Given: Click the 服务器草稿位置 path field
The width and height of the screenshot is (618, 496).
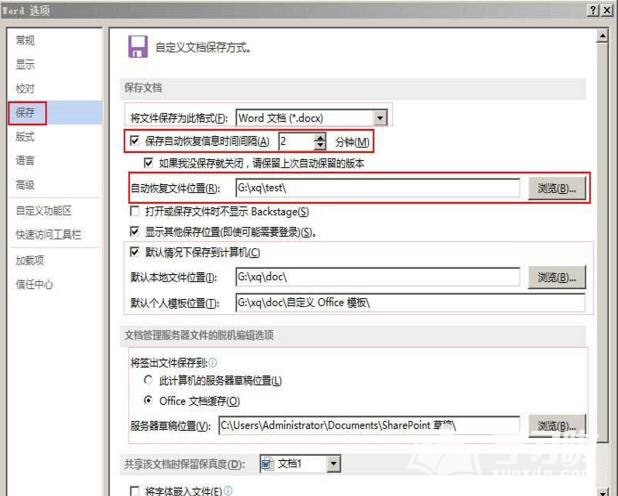Looking at the screenshot, I should tap(369, 426).
